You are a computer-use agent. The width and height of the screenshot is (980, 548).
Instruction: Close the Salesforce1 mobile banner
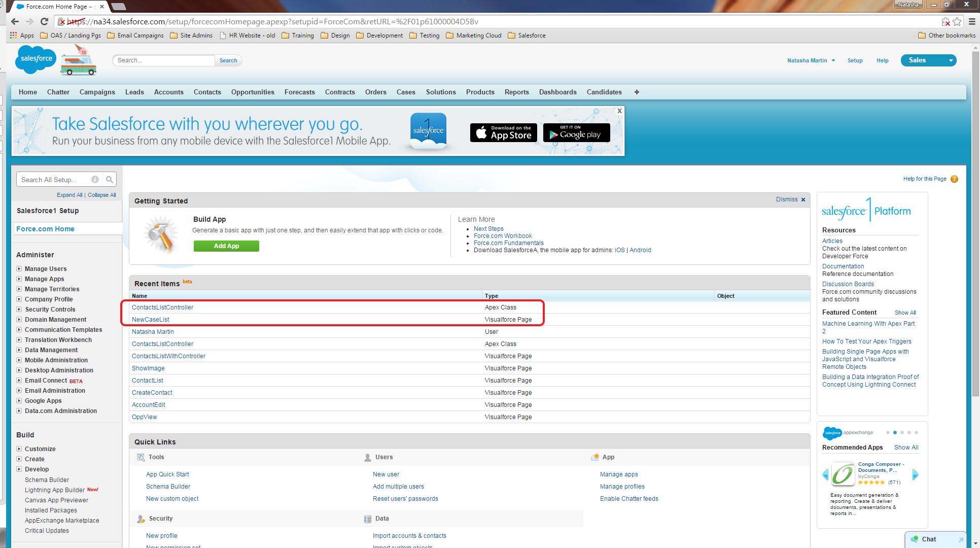click(619, 111)
